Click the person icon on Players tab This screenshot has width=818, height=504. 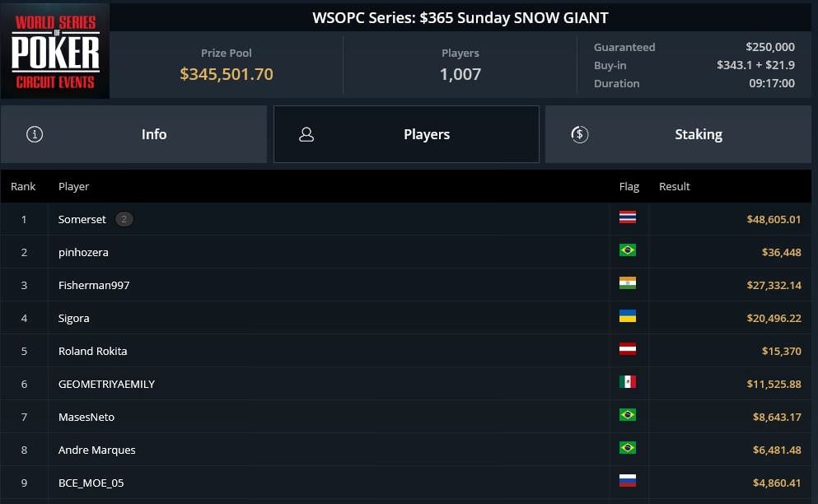pos(306,134)
